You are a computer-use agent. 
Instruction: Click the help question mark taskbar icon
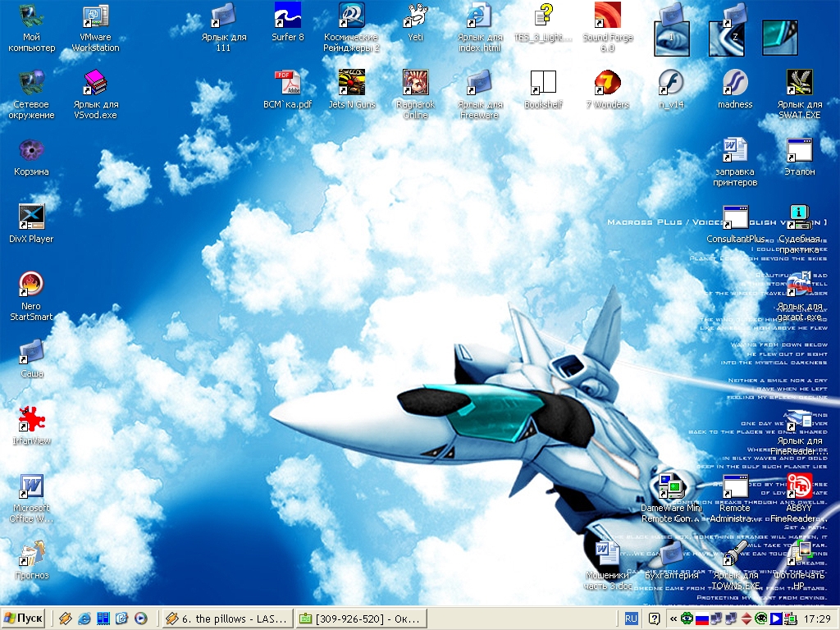654,619
